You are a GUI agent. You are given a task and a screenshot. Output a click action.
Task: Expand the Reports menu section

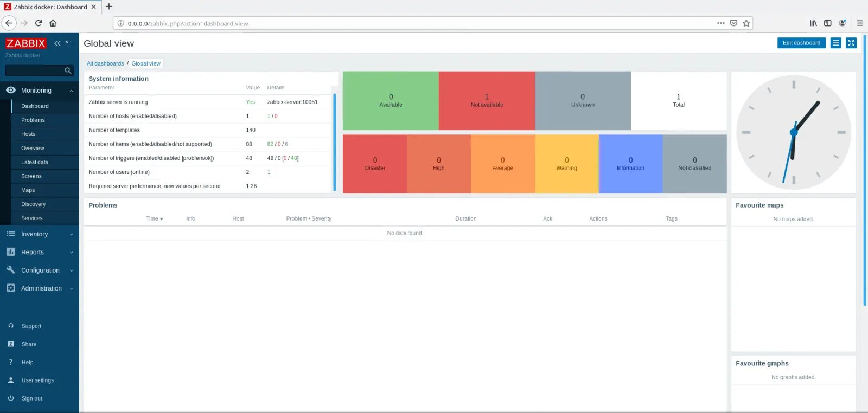pyautogui.click(x=40, y=252)
